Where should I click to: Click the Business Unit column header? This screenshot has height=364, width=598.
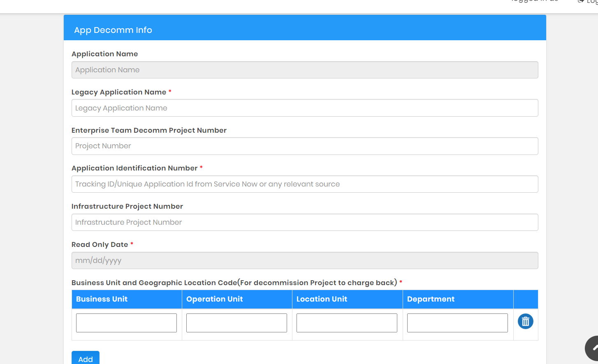[102, 299]
